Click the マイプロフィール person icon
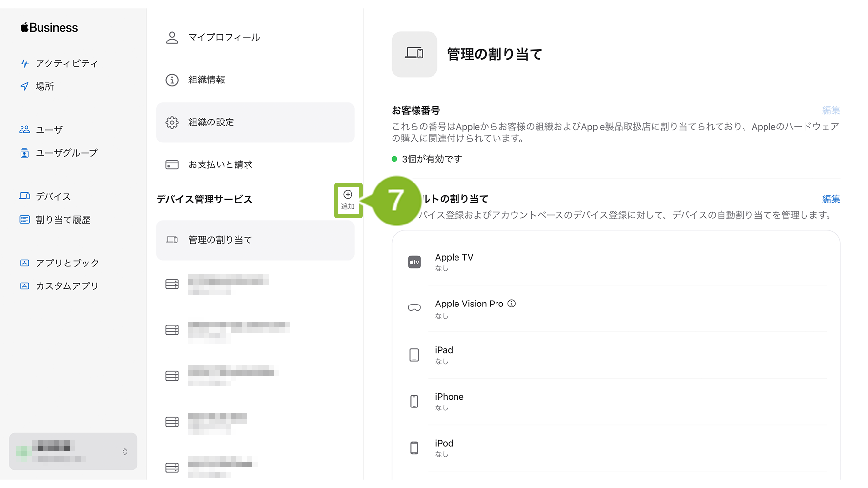868x488 pixels. pos(172,38)
